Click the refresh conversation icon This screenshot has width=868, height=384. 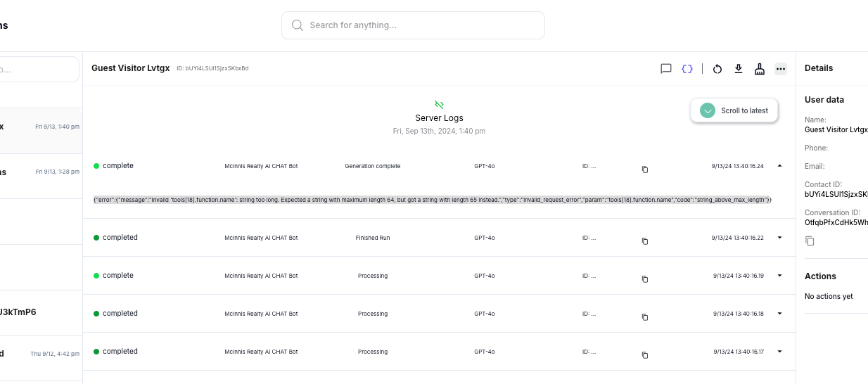click(717, 69)
